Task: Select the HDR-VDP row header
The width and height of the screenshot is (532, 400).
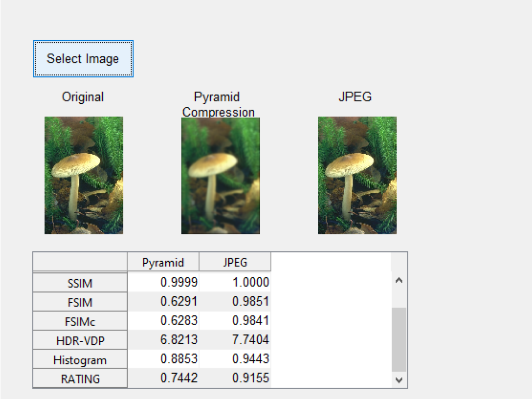Action: (80, 340)
